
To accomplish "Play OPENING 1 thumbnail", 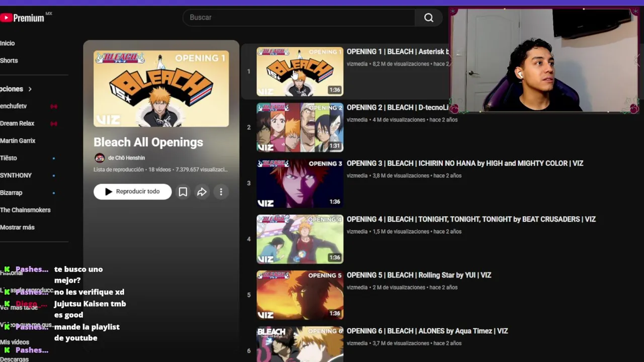I will pyautogui.click(x=300, y=71).
